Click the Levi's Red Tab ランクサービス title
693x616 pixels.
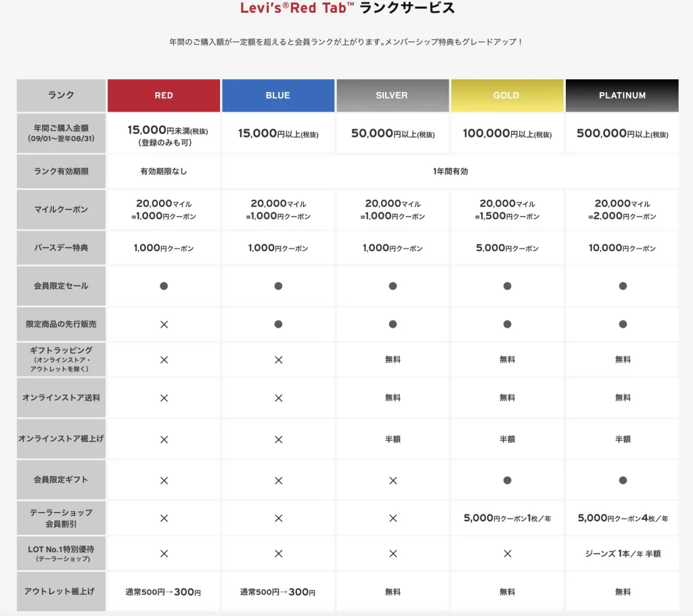pyautogui.click(x=348, y=9)
